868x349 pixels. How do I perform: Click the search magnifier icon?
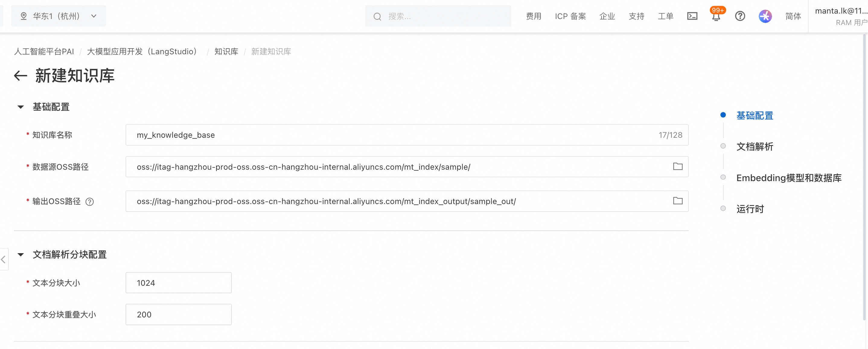[x=377, y=17]
